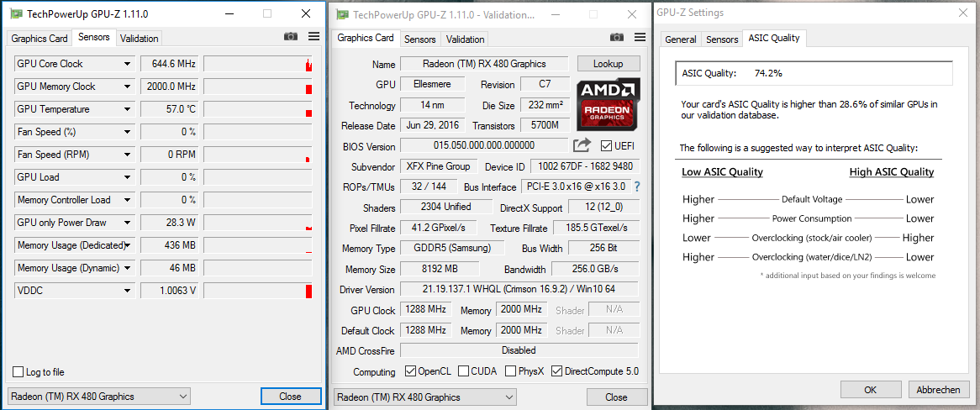The width and height of the screenshot is (980, 410).
Task: Click the camera icon in Graphics Card window
Action: point(617,38)
